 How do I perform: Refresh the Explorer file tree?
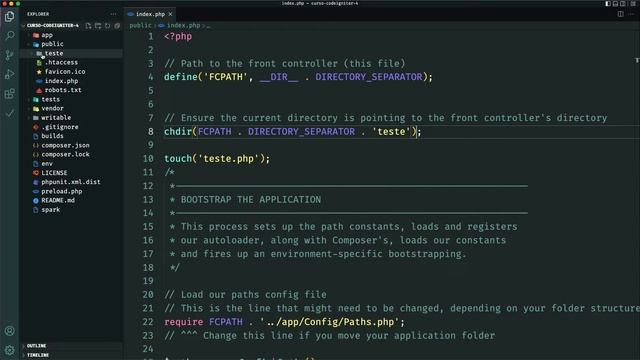[x=107, y=25]
